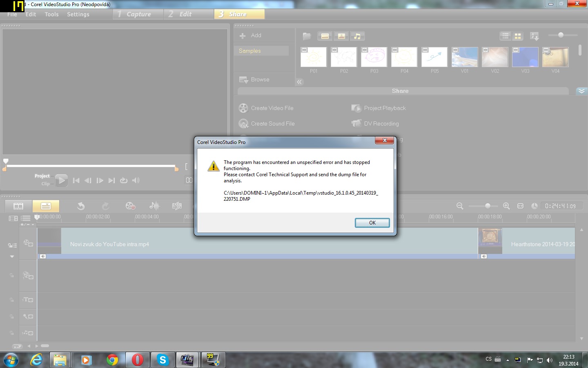The height and width of the screenshot is (368, 588).
Task: Select the Novi zvuk do YouTube intra.mp4 clip
Action: (x=258, y=244)
